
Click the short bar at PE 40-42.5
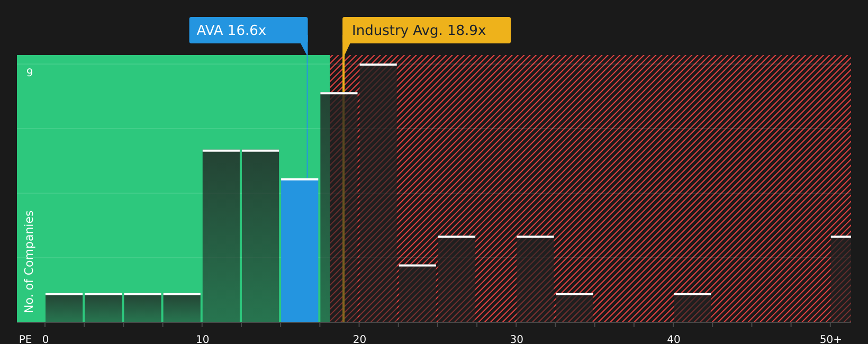click(x=692, y=307)
